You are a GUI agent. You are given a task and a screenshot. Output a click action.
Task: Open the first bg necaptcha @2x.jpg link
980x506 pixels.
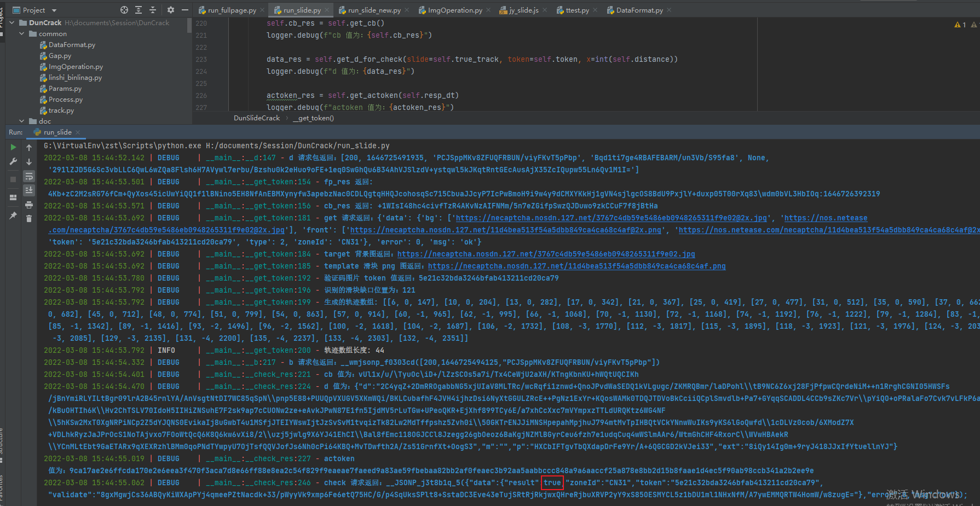point(611,218)
